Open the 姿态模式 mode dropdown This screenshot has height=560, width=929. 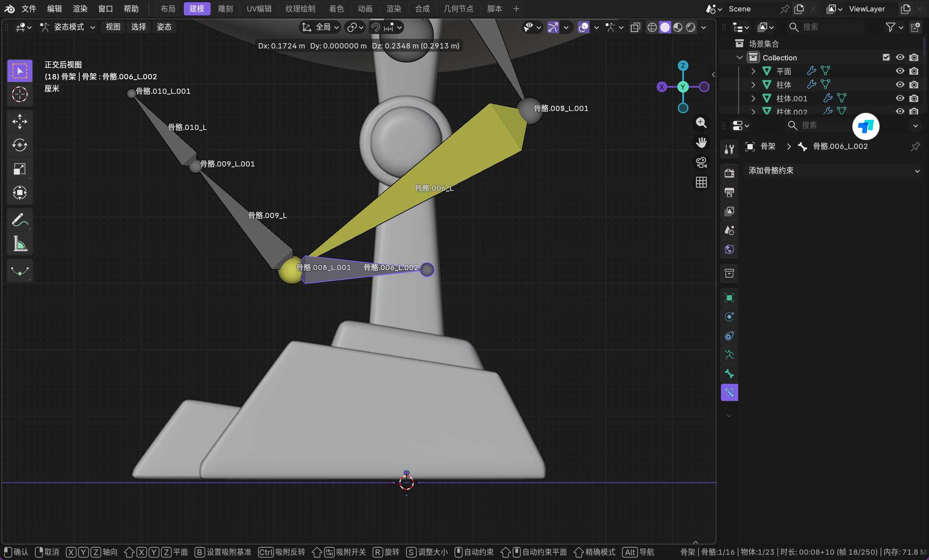tap(68, 27)
